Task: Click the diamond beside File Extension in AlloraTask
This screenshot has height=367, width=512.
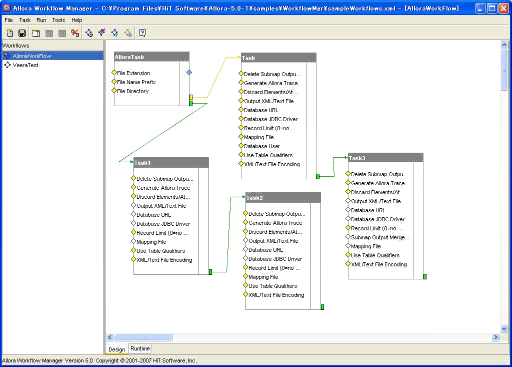Action: [x=114, y=73]
